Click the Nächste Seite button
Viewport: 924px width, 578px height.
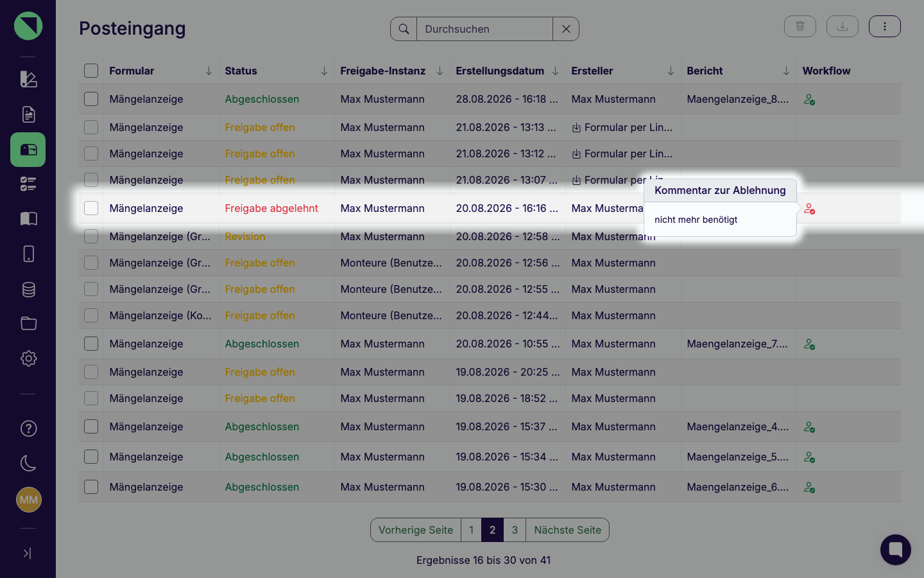pos(567,530)
